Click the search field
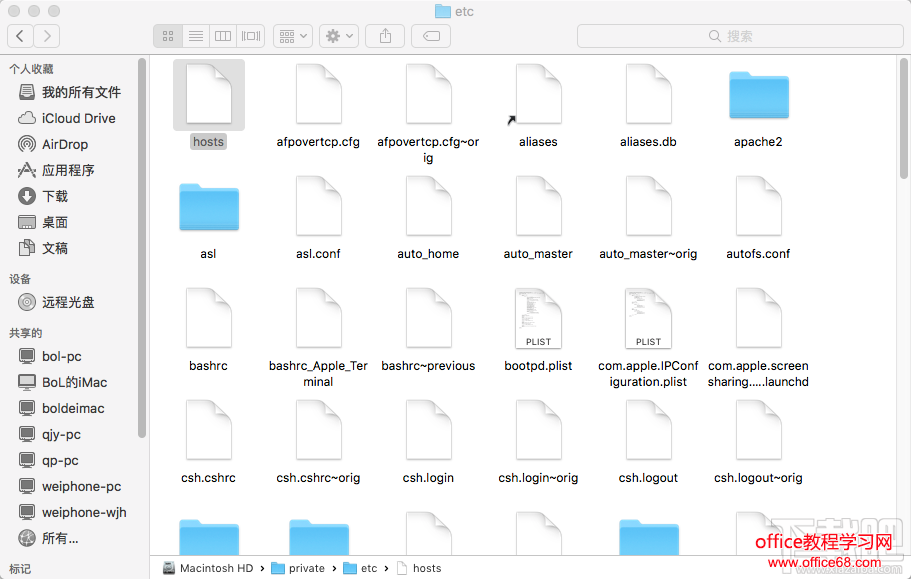Viewport: 911px width, 579px height. 738,36
